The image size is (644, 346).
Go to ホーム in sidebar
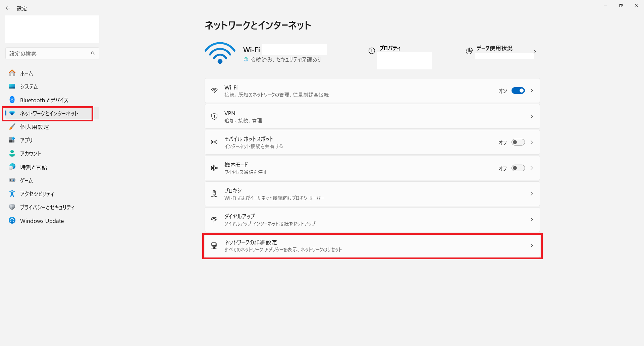(x=52, y=73)
